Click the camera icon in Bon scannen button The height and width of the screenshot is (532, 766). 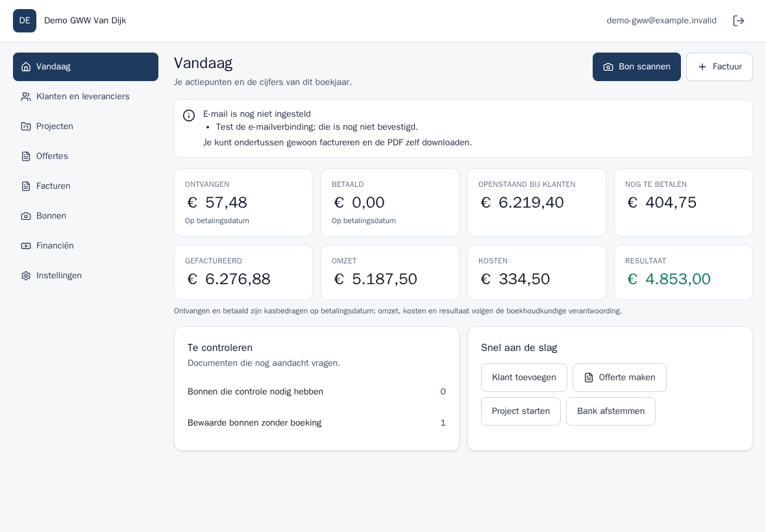coord(608,67)
